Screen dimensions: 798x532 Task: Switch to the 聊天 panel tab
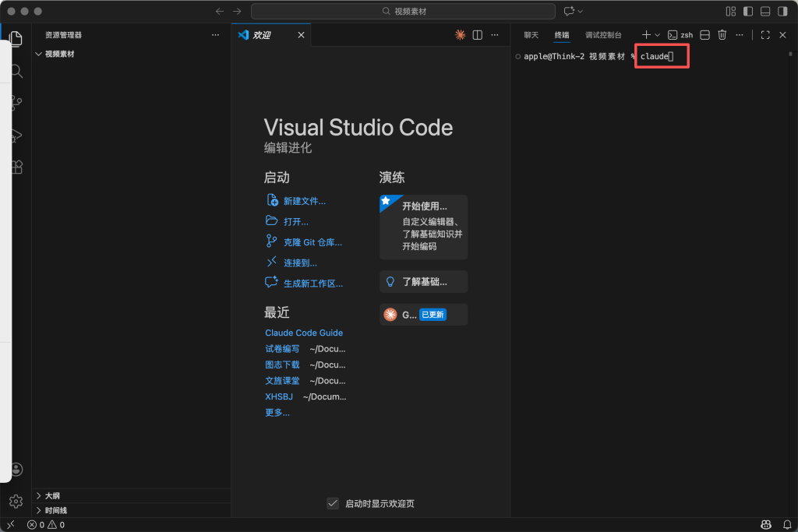pyautogui.click(x=531, y=35)
